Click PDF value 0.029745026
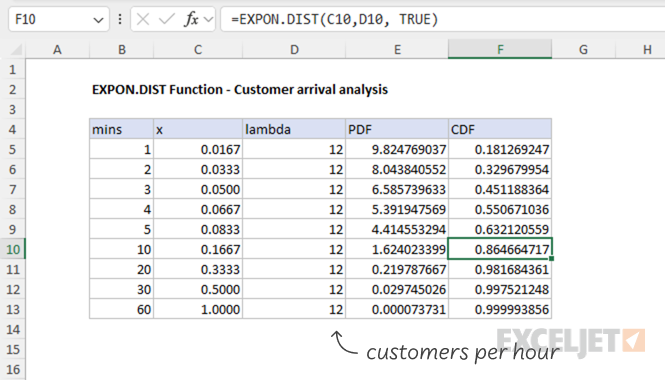The width and height of the screenshot is (665, 380). point(397,289)
